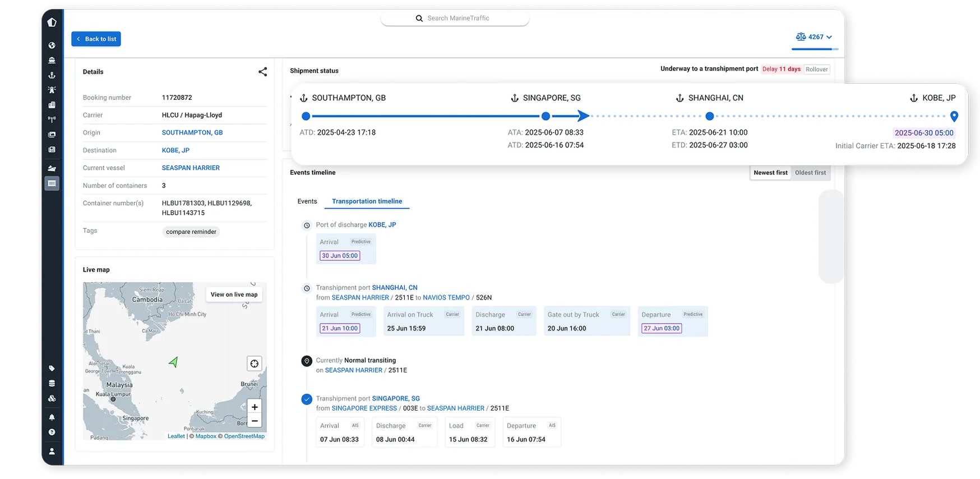Open the database stack sidebar icon
Screen dimensions: 980x479
[x=52, y=384]
